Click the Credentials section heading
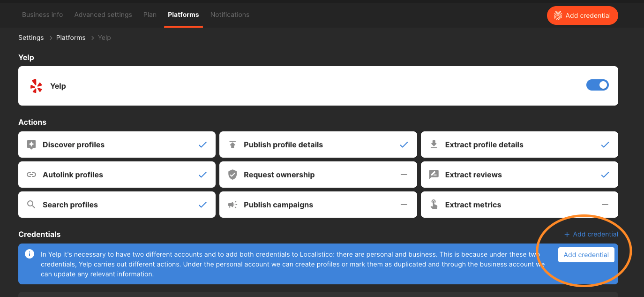 39,234
